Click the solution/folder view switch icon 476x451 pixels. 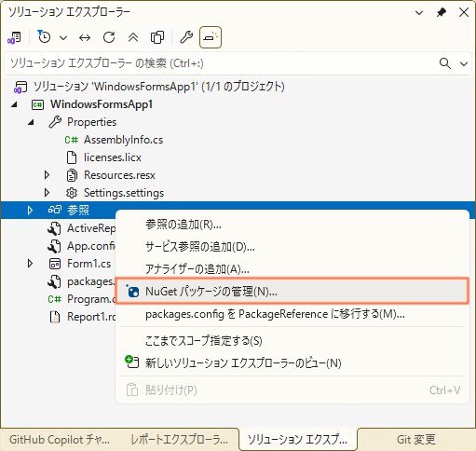pyautogui.click(x=14, y=37)
